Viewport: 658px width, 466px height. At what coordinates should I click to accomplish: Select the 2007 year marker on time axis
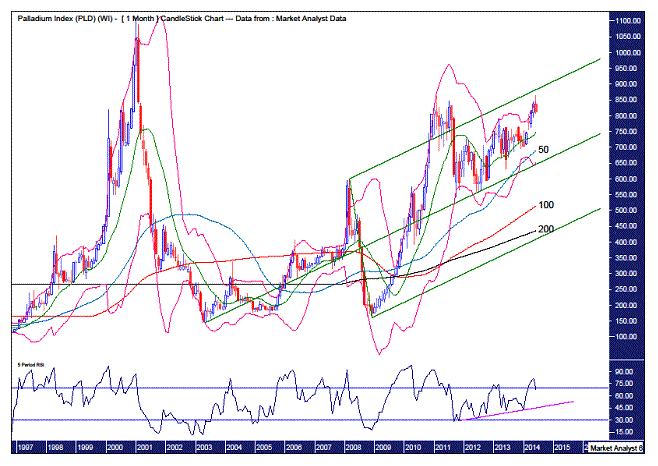[324, 448]
